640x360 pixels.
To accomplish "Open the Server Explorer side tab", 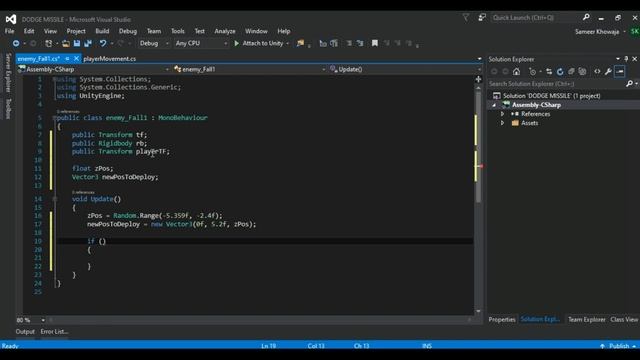I will (x=8, y=72).
